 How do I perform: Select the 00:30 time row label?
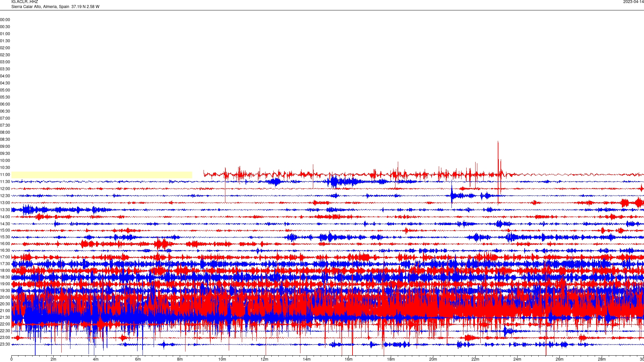tap(5, 27)
